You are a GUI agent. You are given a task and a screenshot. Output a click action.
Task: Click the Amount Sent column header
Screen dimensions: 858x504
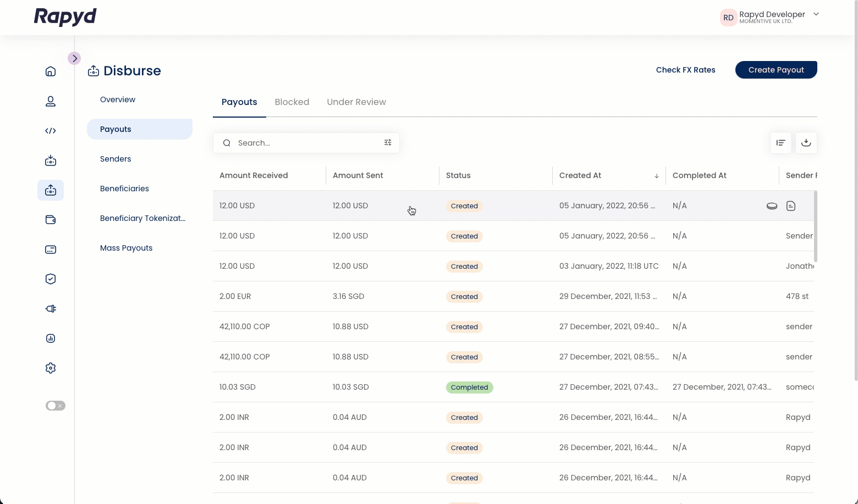(x=358, y=175)
